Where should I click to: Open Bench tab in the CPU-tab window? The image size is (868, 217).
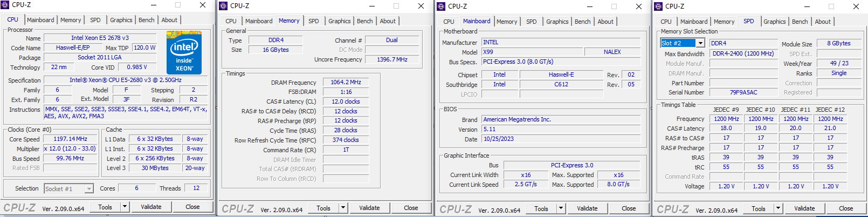click(x=147, y=20)
